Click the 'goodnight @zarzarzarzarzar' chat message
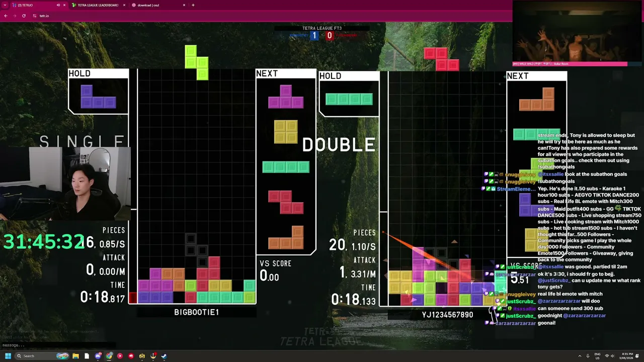 tap(572, 316)
